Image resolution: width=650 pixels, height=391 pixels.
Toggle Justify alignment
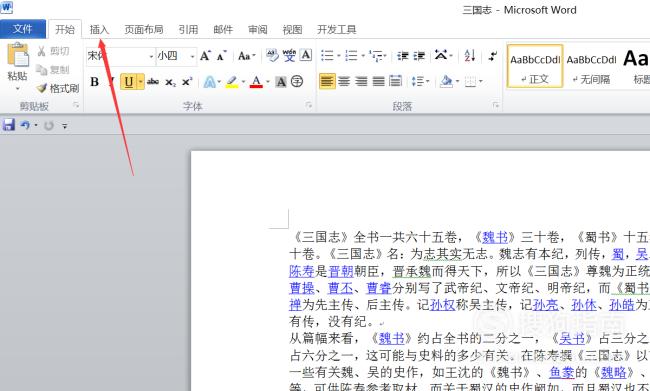[378, 82]
